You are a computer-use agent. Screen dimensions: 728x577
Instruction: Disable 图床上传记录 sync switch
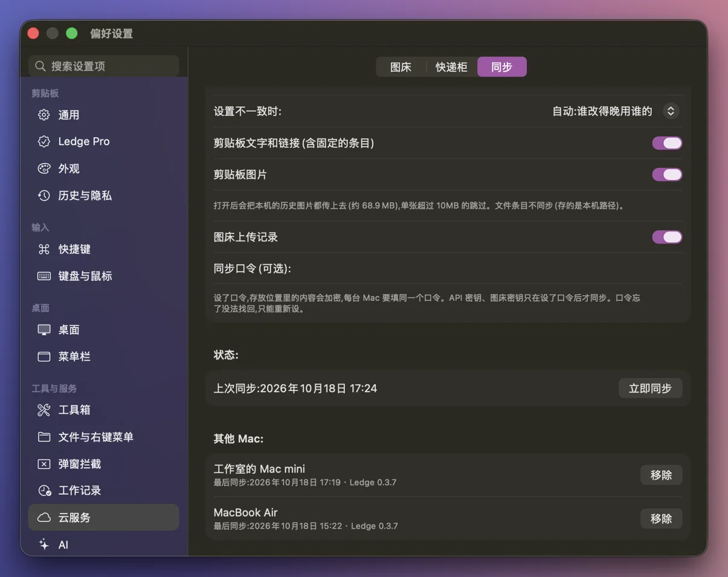pyautogui.click(x=667, y=237)
